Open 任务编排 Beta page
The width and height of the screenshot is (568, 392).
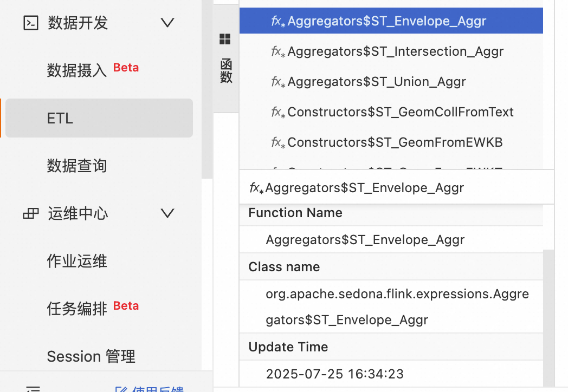tap(93, 308)
